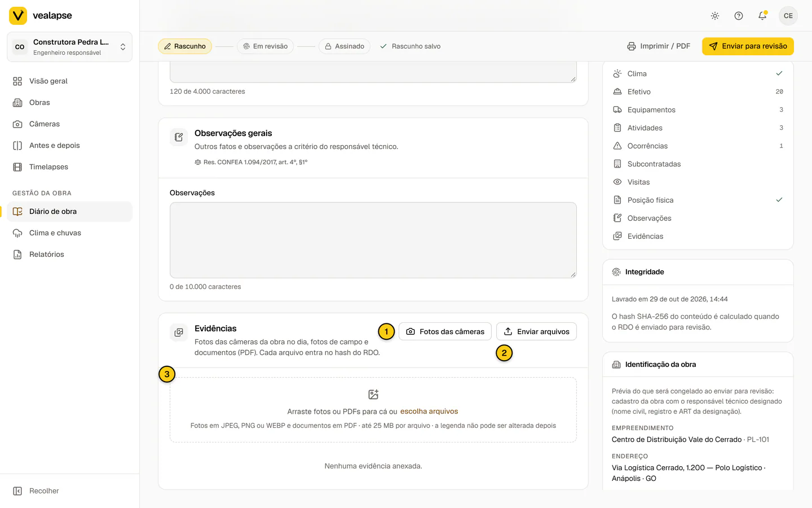This screenshot has width=812, height=508.
Task: Open Visão geral in sidebar
Action: (x=69, y=81)
